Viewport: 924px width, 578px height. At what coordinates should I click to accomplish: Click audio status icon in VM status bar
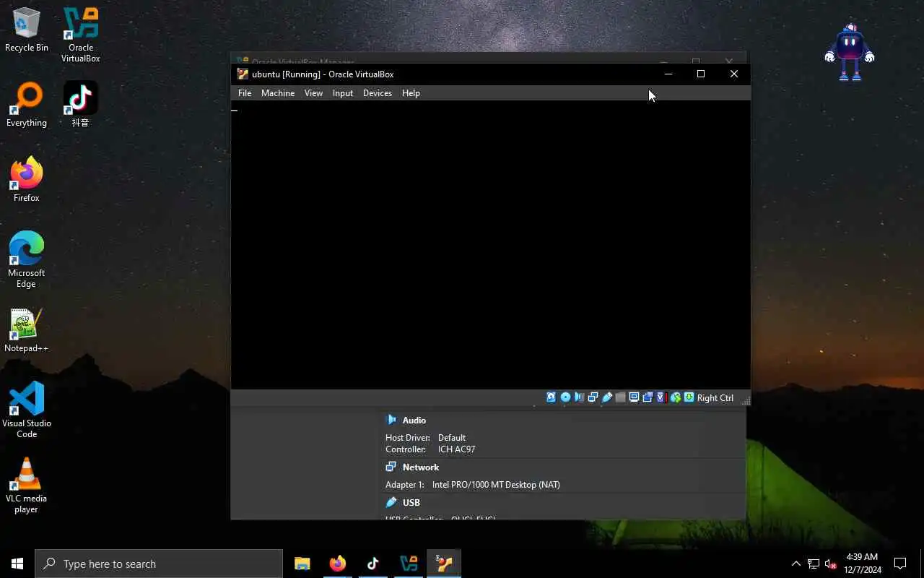point(579,397)
